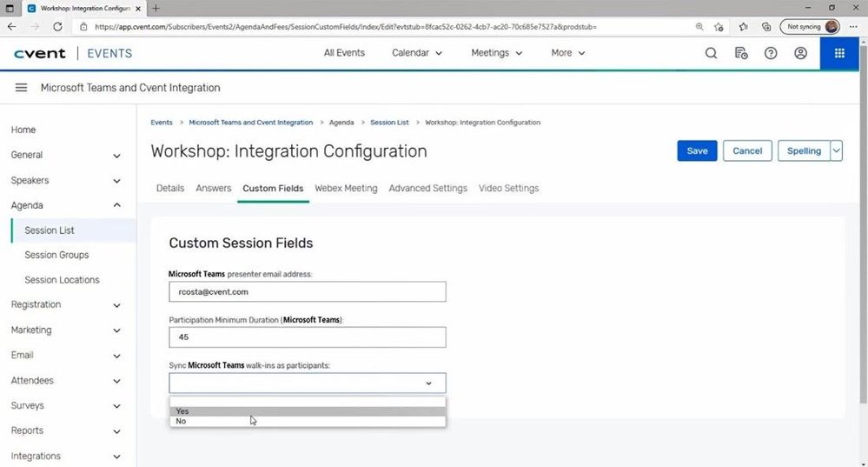The image size is (868, 467).
Task: Click the Save button
Action: tap(697, 150)
